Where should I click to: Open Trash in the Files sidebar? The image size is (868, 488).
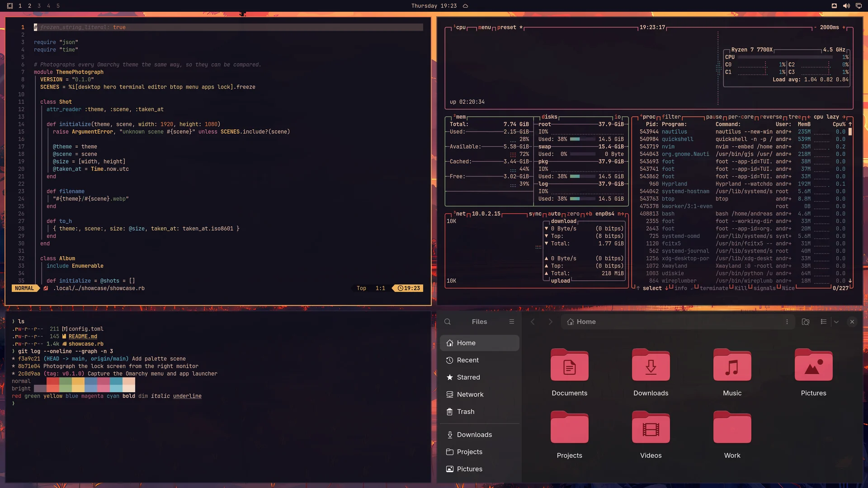click(480, 412)
